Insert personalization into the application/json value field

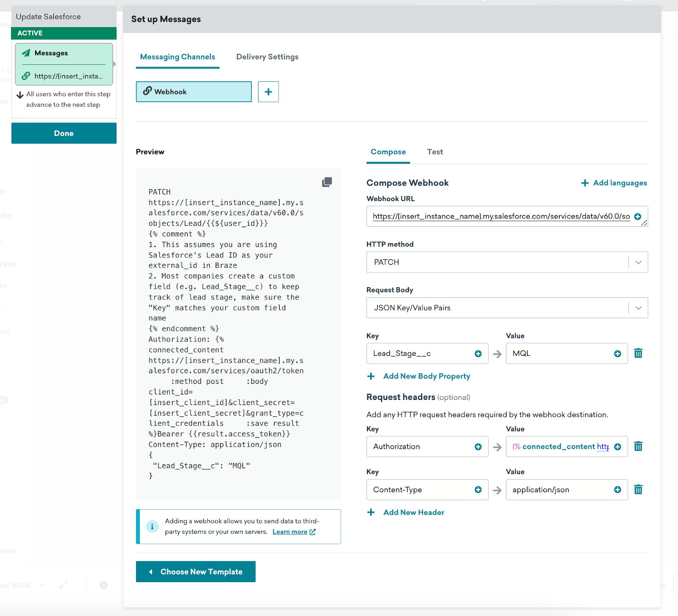[617, 490]
